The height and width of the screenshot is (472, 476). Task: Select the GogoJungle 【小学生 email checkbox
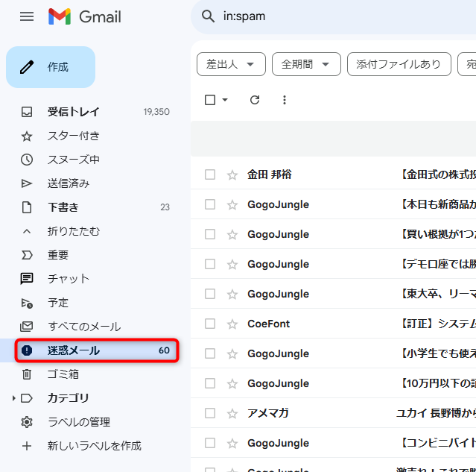point(210,353)
